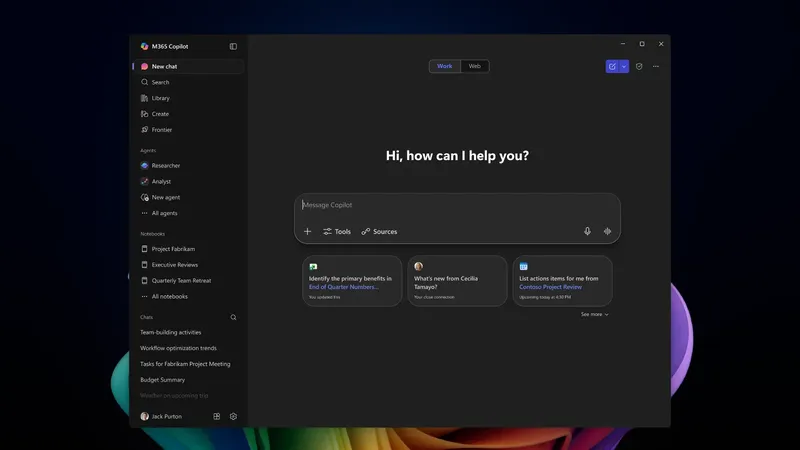Open Contoso Project Review link
Image resolution: width=800 pixels, height=450 pixels.
pyautogui.click(x=550, y=287)
